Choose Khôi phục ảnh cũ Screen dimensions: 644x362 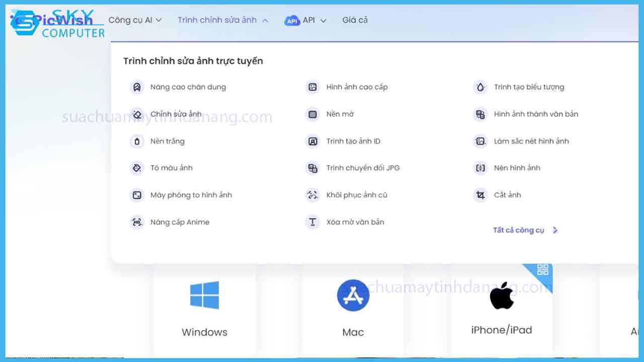pyautogui.click(x=357, y=195)
